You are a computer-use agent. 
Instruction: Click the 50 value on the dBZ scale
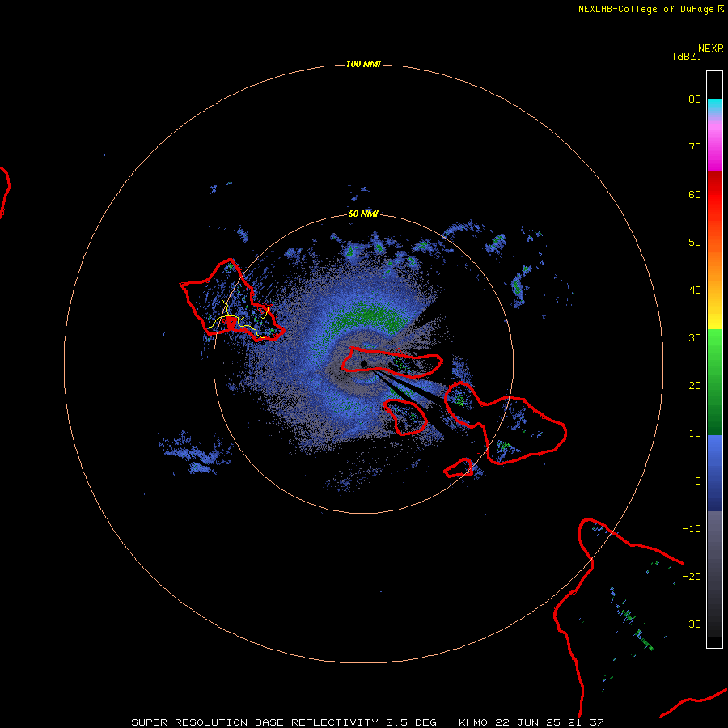(x=695, y=243)
